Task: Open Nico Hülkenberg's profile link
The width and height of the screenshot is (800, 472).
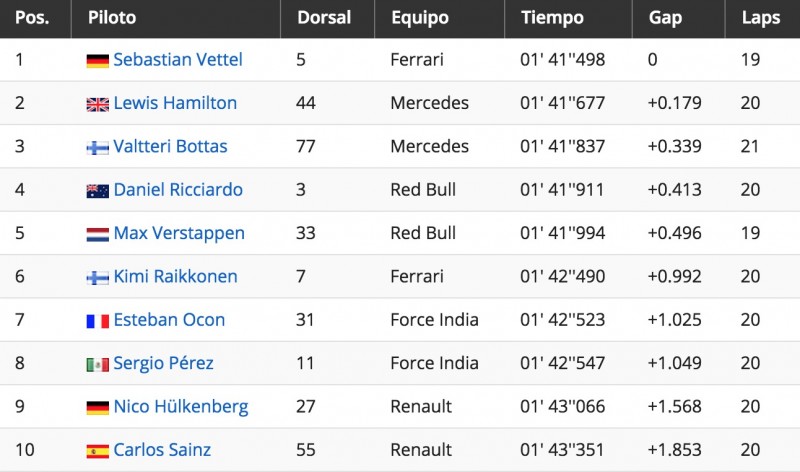Action: click(180, 407)
